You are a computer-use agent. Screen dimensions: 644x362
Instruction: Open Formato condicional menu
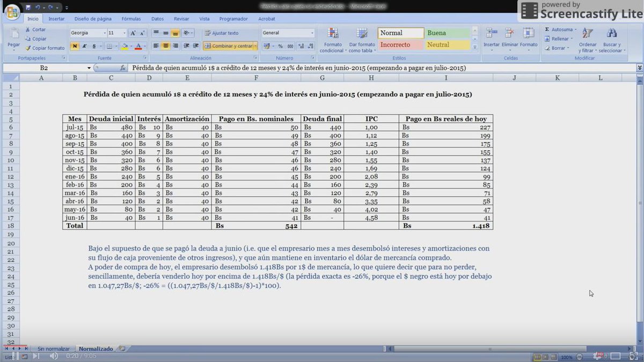(x=333, y=40)
